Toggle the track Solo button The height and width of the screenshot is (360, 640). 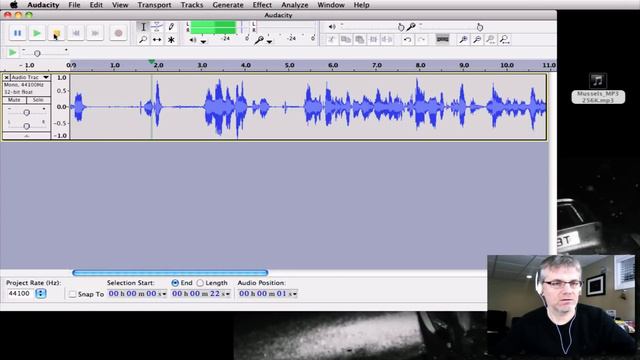tap(38, 100)
